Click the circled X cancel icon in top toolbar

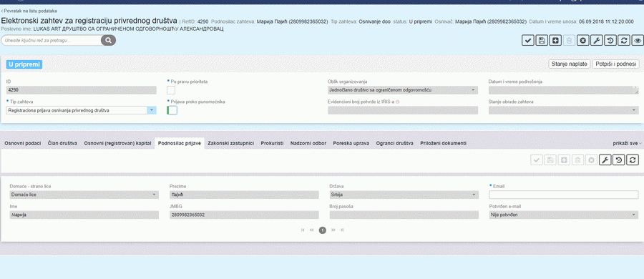pos(582,40)
